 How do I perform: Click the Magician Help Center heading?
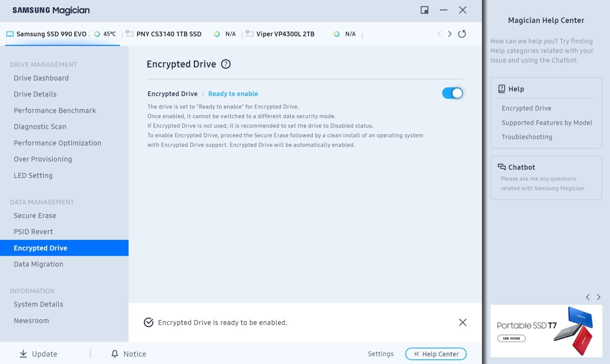tap(546, 20)
